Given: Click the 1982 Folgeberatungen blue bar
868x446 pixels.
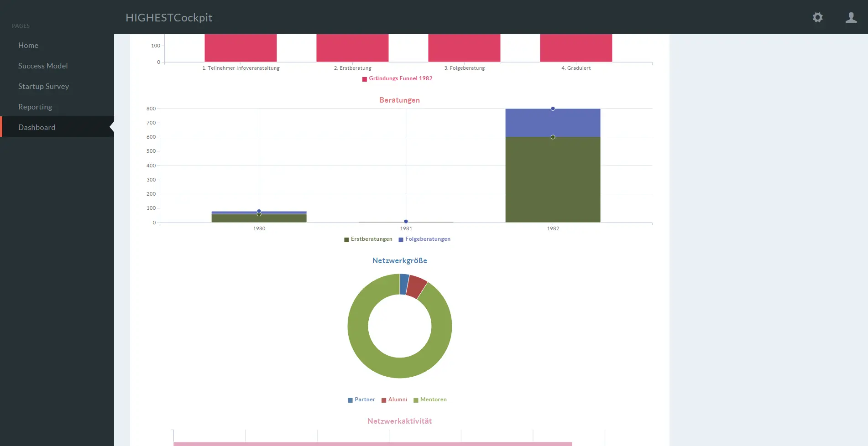Looking at the screenshot, I should point(553,123).
